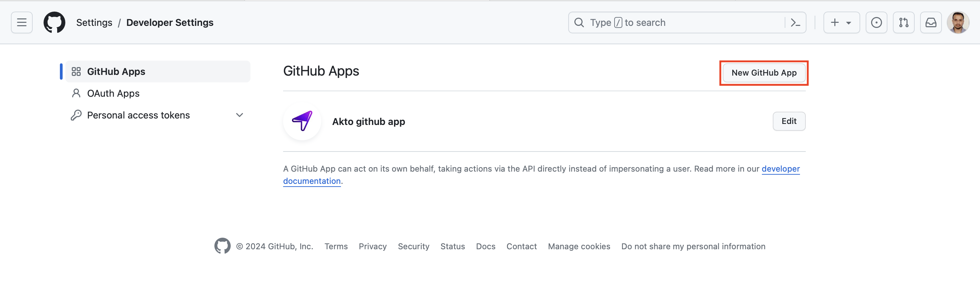The width and height of the screenshot is (980, 301).
Task: Open the Issues icon in header
Action: 876,22
